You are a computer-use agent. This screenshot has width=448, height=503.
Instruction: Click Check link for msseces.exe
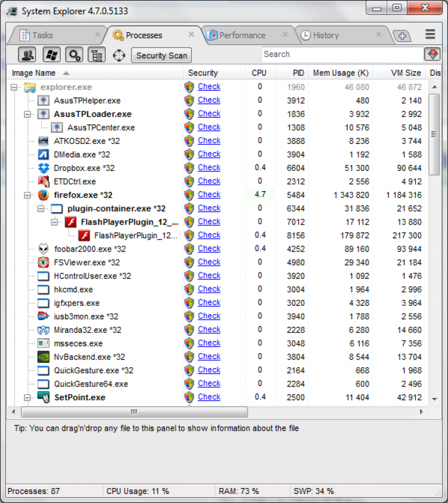click(209, 343)
